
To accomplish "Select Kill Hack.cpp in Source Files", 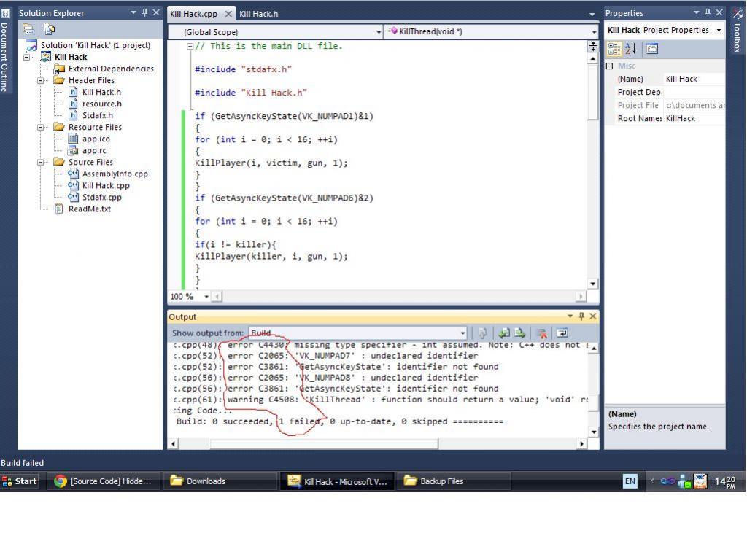I will tap(106, 186).
